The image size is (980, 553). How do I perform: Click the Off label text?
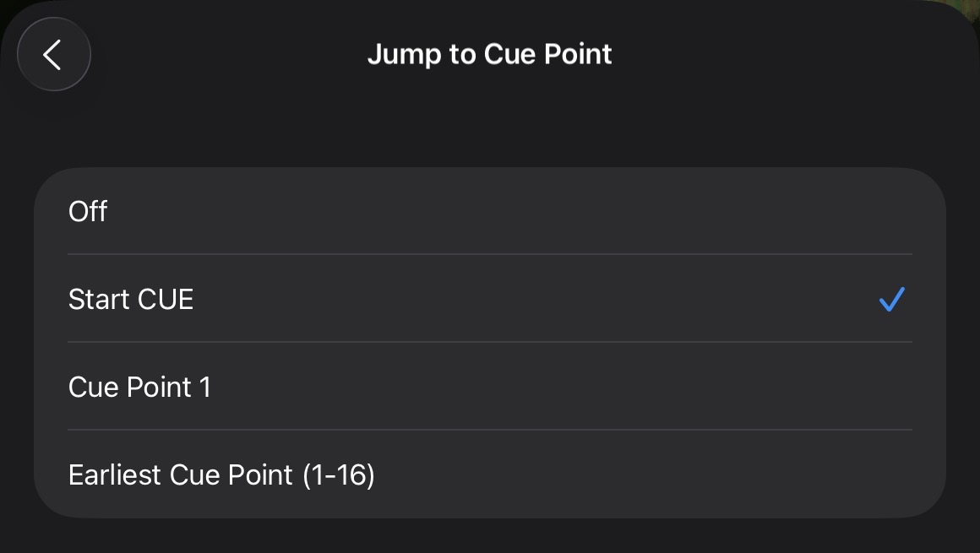pos(88,211)
